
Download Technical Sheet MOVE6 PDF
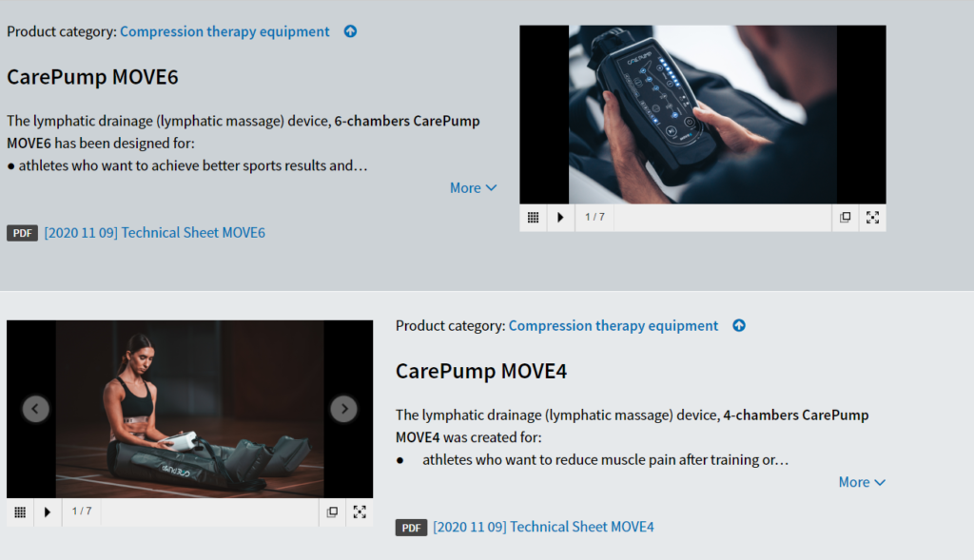(154, 233)
